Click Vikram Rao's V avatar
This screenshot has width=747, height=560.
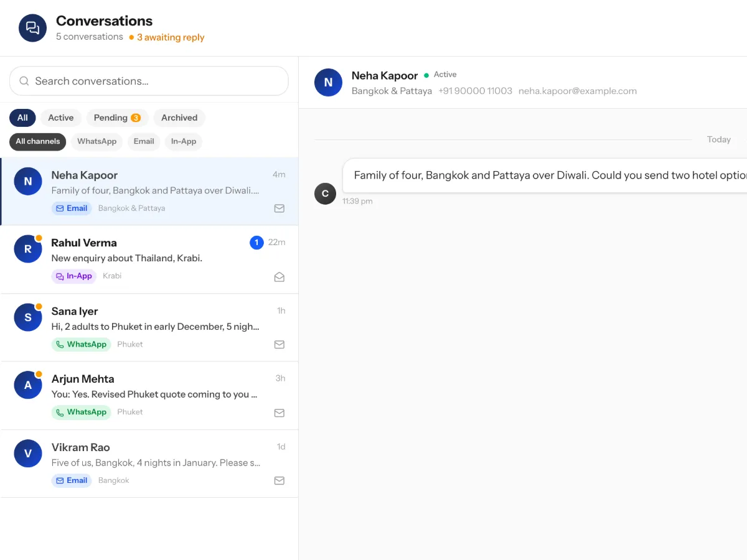pos(28,454)
